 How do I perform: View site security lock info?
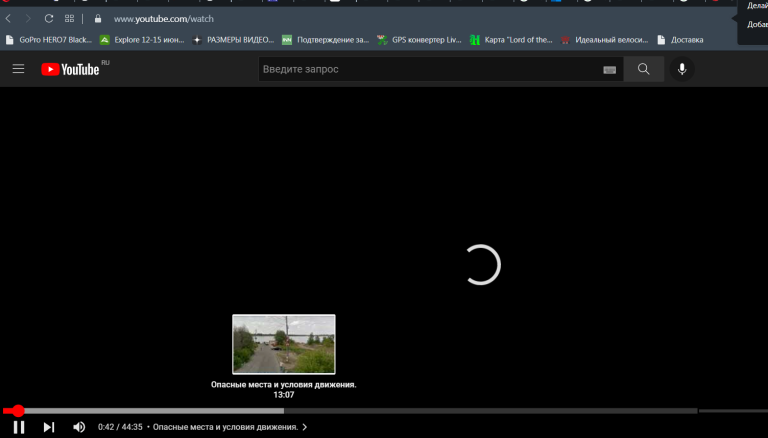point(98,19)
